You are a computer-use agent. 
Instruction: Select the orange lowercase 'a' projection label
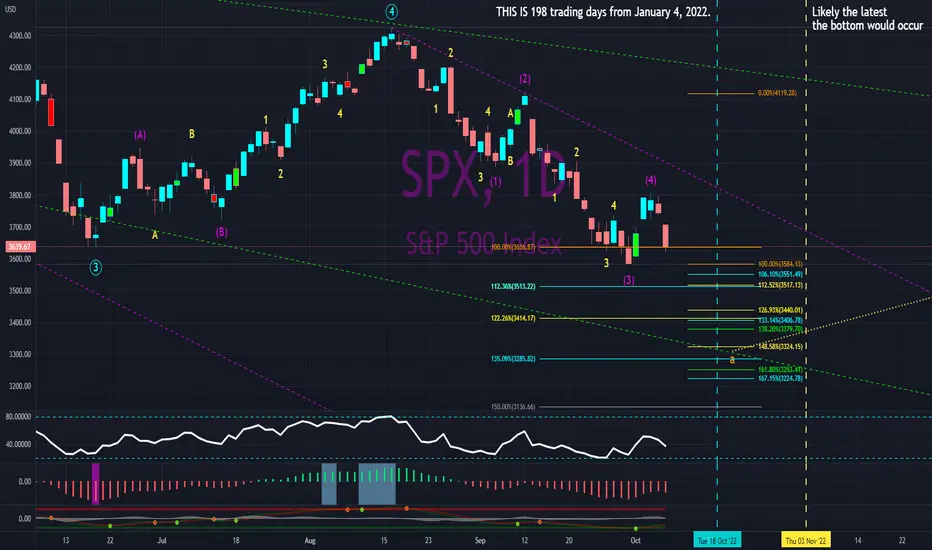point(732,359)
